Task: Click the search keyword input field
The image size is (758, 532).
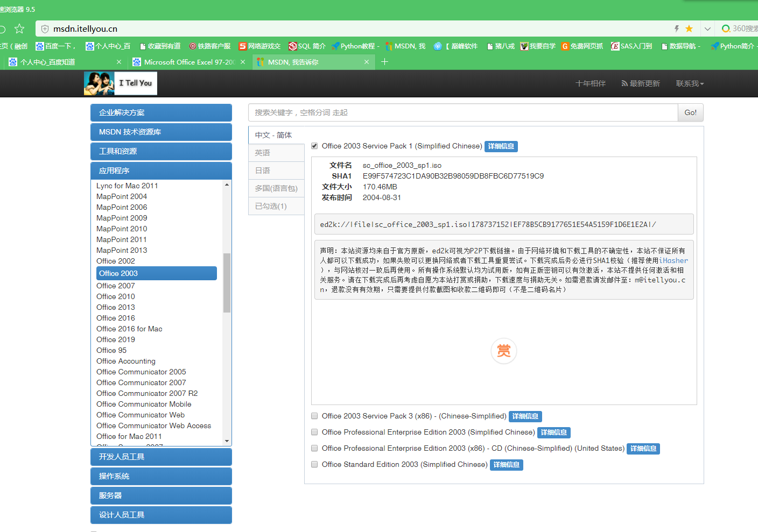Action: [x=463, y=112]
